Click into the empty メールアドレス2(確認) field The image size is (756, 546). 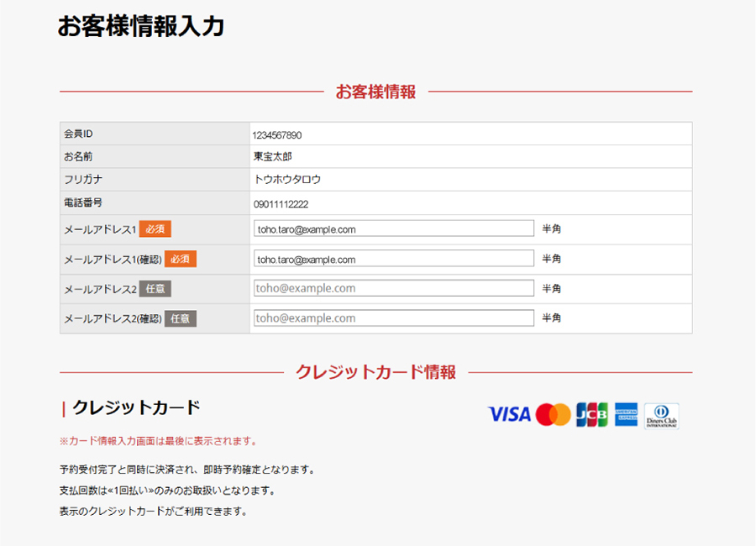[x=393, y=318]
